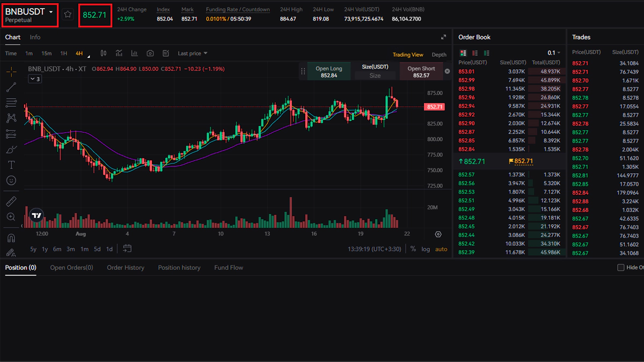The width and height of the screenshot is (644, 362).
Task: Select the trend line drawing tool
Action: coord(11,87)
